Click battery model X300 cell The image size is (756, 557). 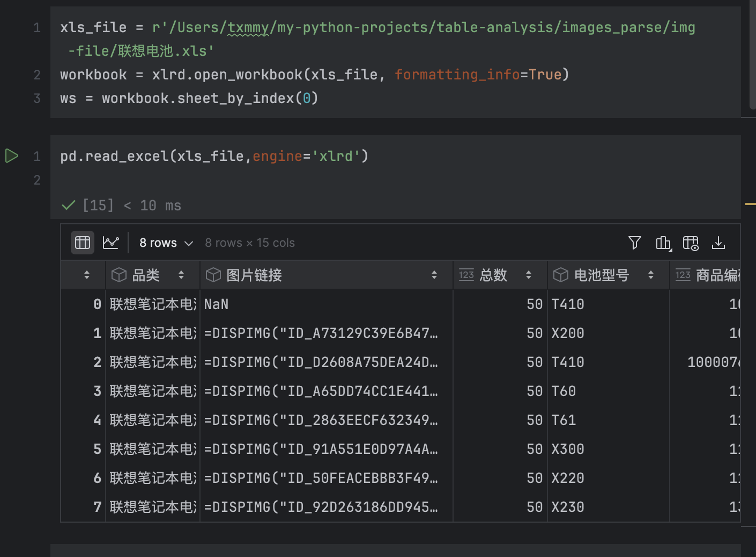[x=609, y=449]
